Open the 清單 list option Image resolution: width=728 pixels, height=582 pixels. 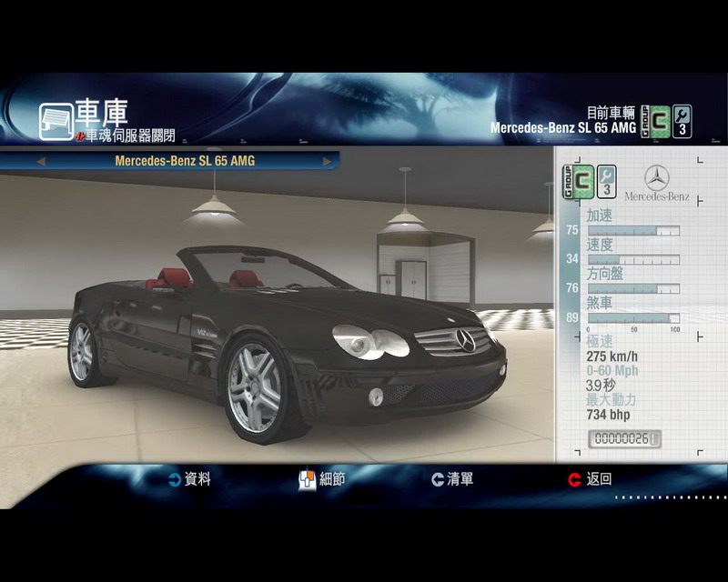point(451,479)
